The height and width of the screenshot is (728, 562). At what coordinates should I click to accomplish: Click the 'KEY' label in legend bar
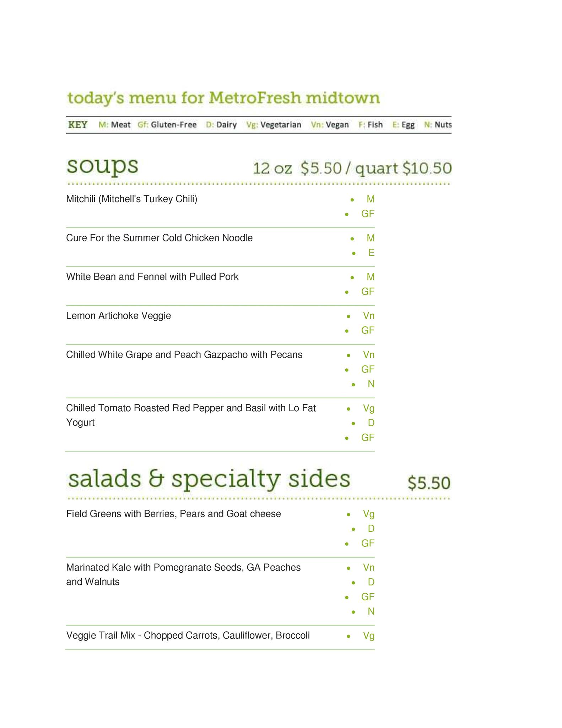(x=78, y=125)
